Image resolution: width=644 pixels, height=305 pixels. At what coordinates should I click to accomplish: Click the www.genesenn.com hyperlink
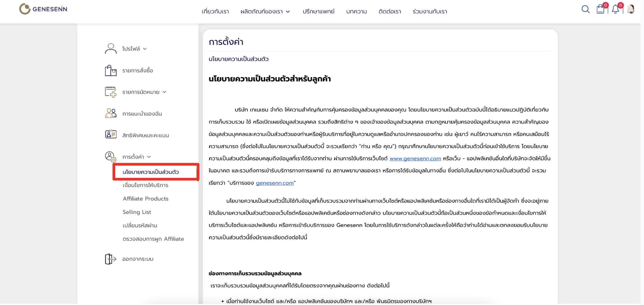point(415,158)
